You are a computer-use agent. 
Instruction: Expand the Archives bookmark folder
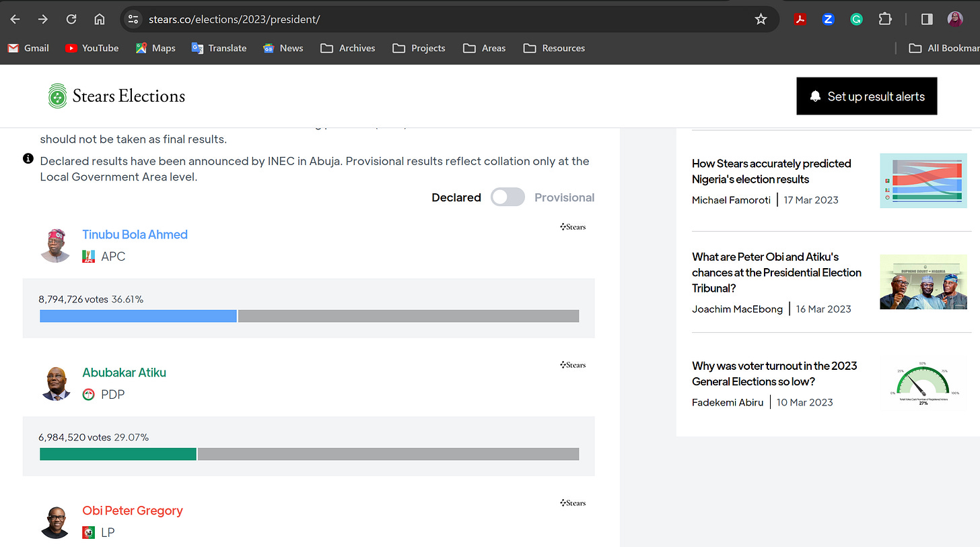[348, 48]
